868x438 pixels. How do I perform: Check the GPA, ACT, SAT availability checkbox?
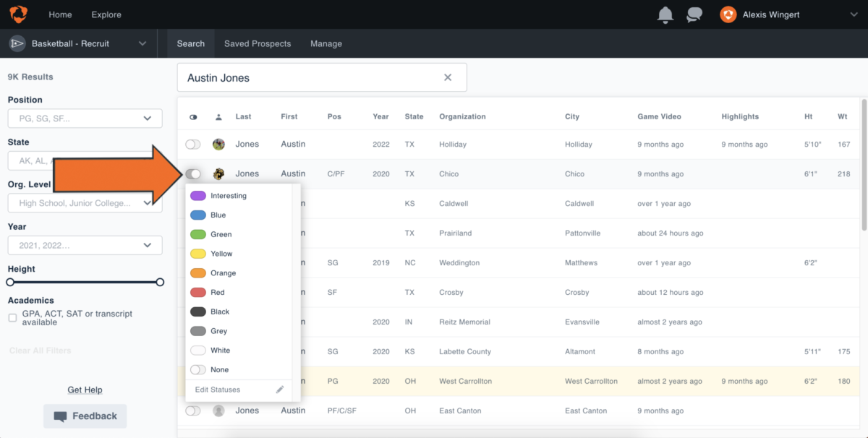[13, 318]
